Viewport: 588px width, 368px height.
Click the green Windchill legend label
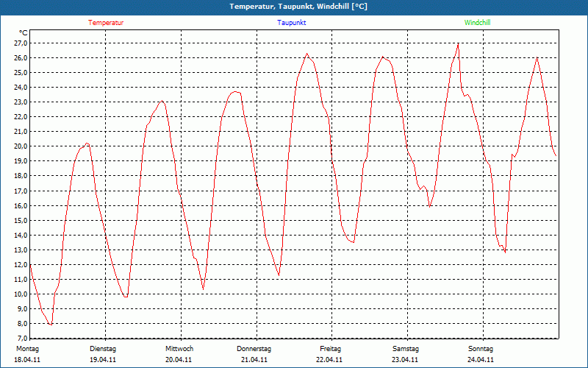pos(477,23)
